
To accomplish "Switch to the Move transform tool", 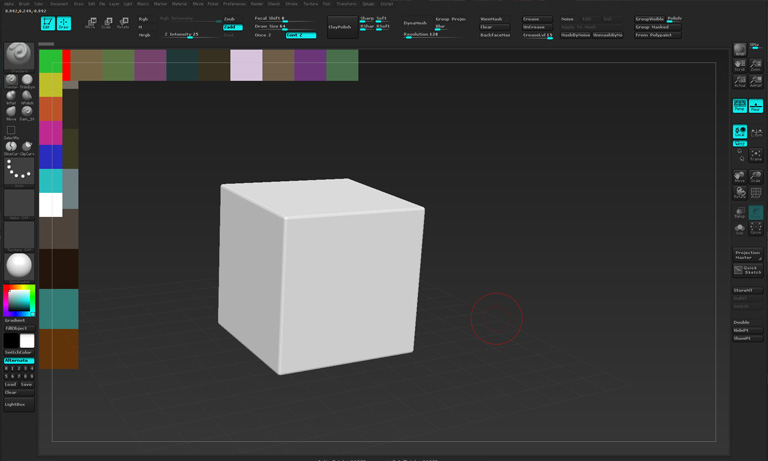I will pyautogui.click(x=91, y=23).
